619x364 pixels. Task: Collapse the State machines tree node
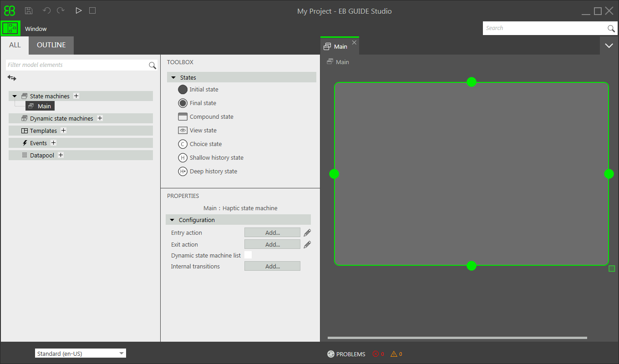click(15, 96)
